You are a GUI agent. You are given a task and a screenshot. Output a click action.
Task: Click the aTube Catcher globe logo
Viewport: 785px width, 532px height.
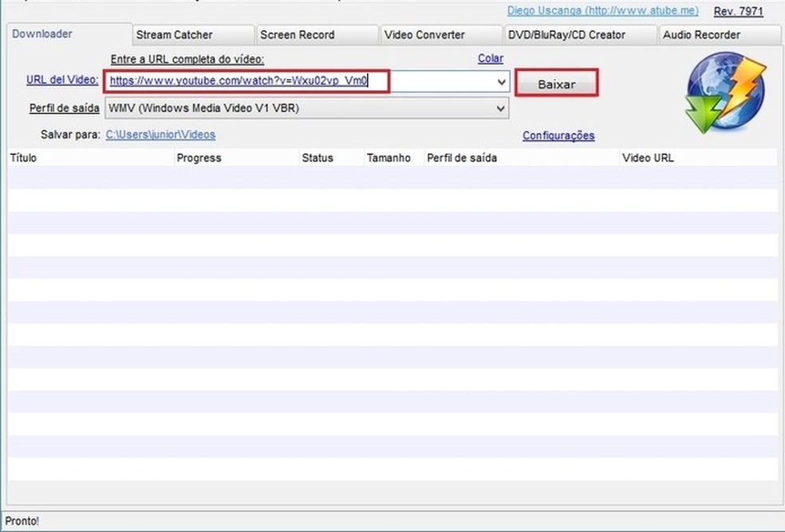(725, 93)
